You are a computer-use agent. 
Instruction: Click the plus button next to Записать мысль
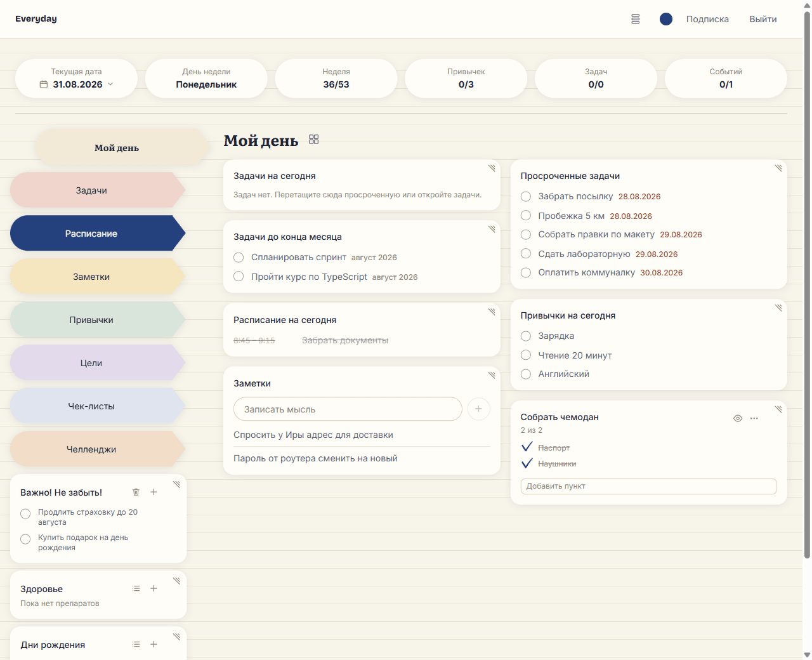(x=478, y=409)
